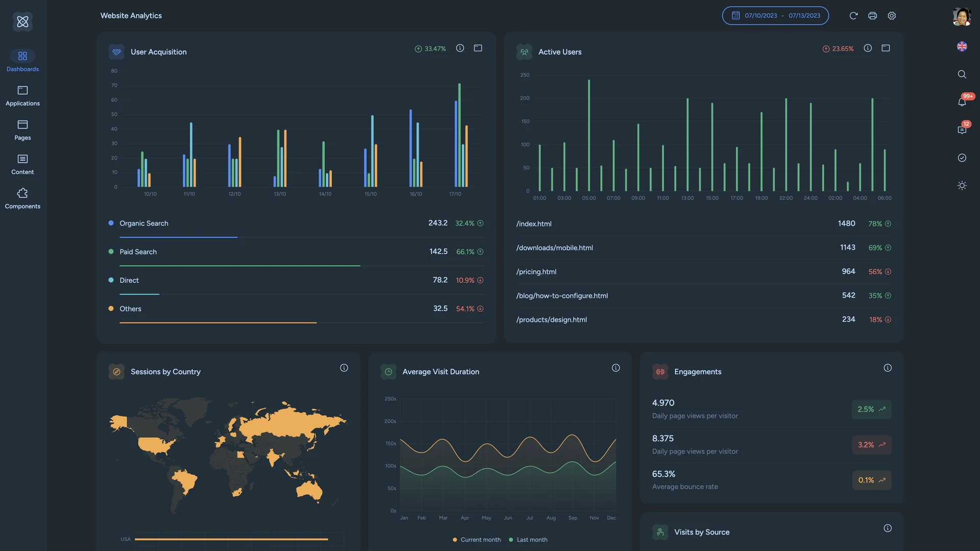Click the User Acquisition handshake icon
The width and height of the screenshot is (980, 551).
116,52
